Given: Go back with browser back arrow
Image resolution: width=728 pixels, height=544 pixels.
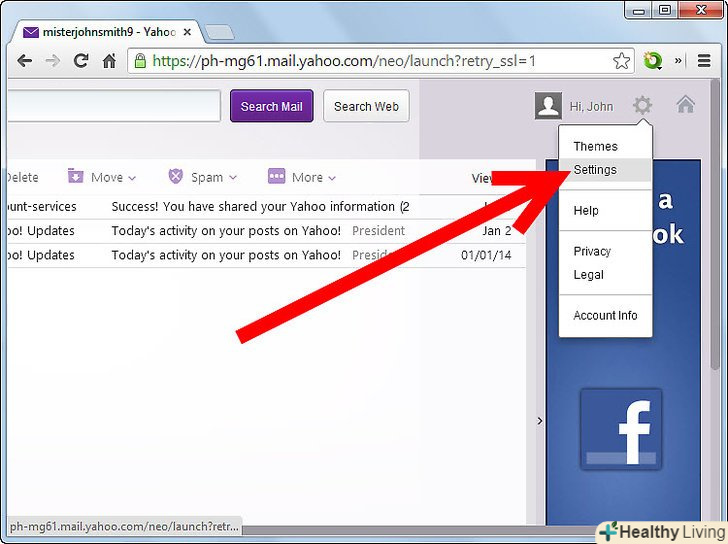Looking at the screenshot, I should point(24,61).
